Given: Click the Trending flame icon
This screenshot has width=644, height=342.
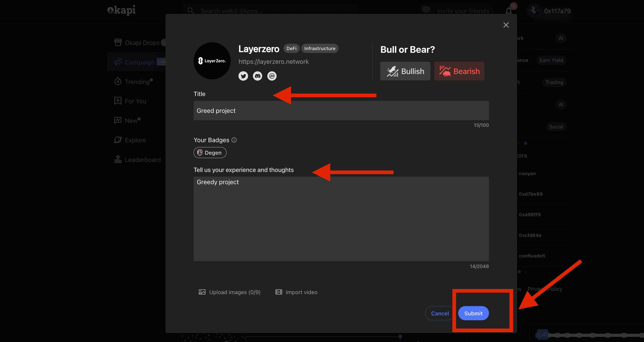Looking at the screenshot, I should point(118,81).
